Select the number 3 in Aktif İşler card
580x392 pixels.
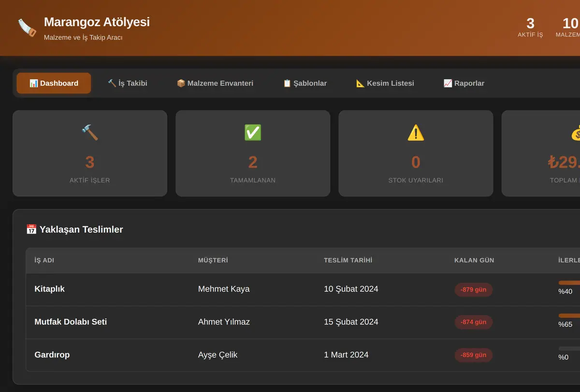(x=90, y=162)
